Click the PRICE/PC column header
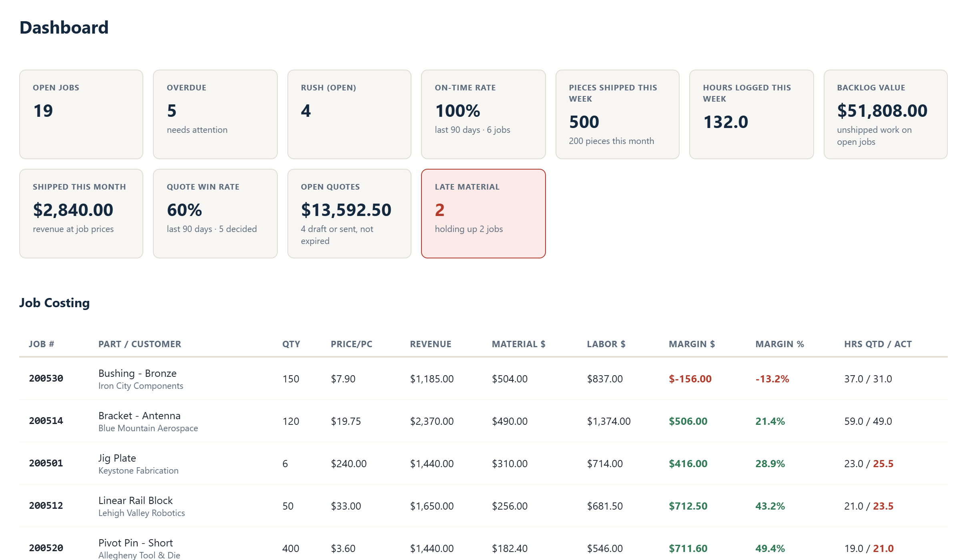Image resolution: width=967 pixels, height=560 pixels. pos(351,344)
